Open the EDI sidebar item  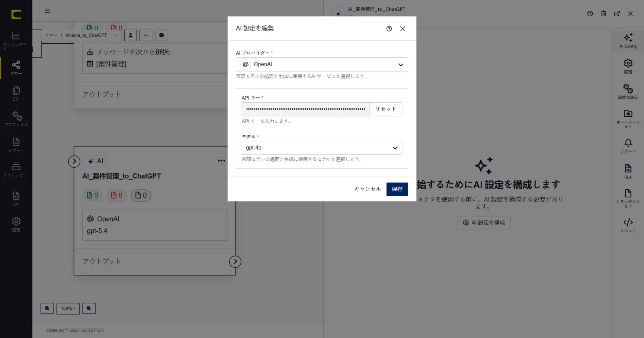[16, 94]
